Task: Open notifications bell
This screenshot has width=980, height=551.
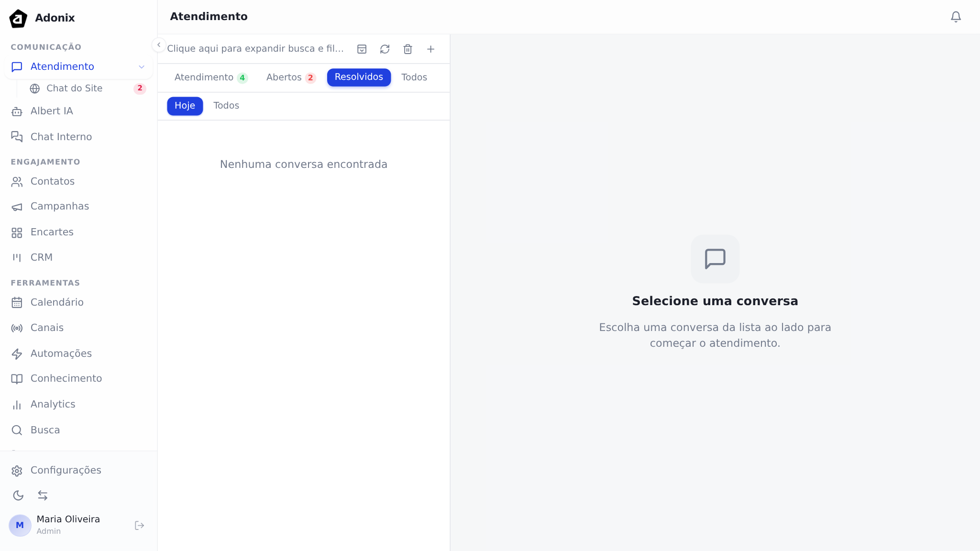Action: 956,17
